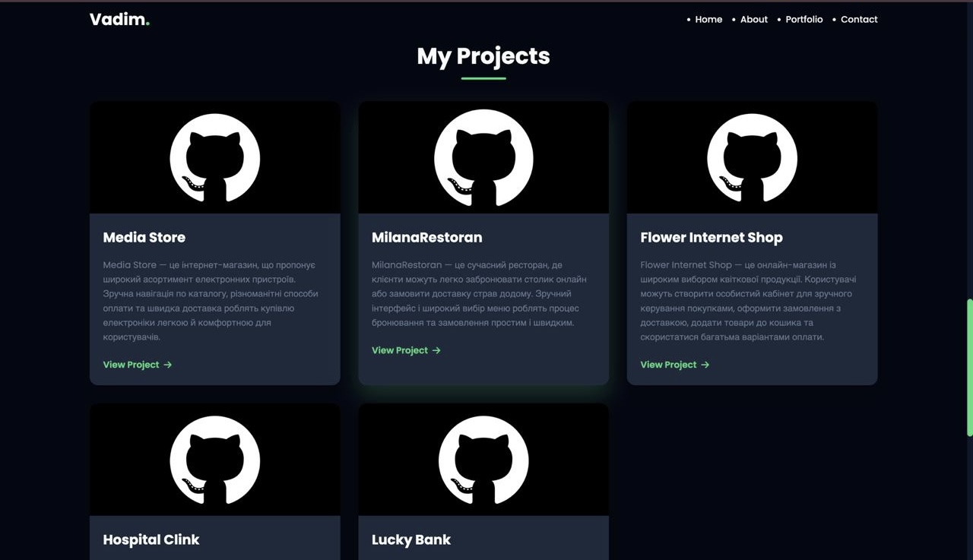This screenshot has width=973, height=560.
Task: Click the GitHub icon on Lucky Bank card
Action: click(x=483, y=458)
